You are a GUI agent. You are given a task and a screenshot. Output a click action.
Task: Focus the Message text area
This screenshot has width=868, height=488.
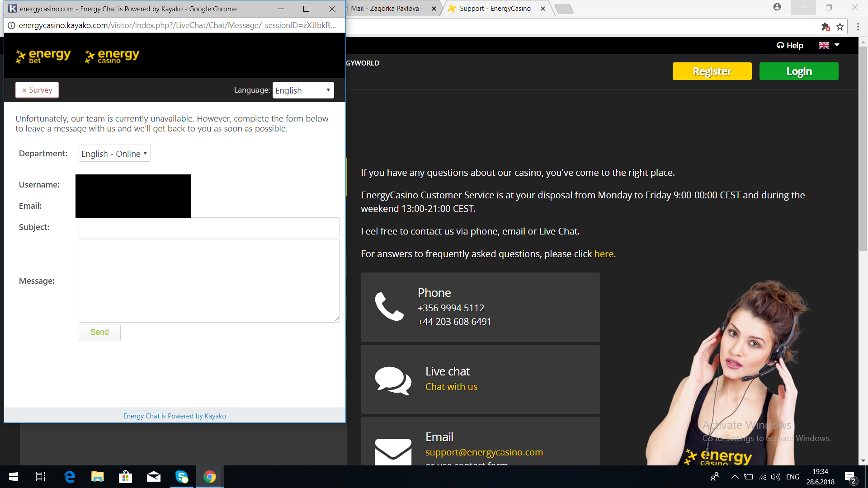(209, 281)
